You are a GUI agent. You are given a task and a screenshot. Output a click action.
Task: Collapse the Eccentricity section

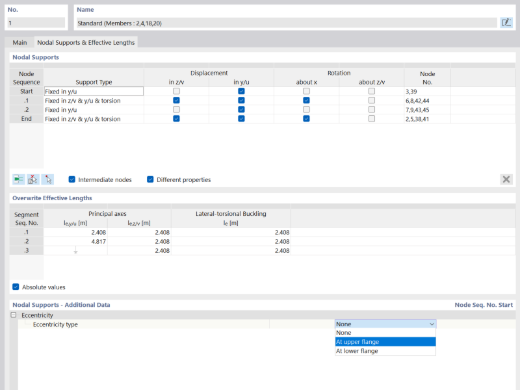pos(13,315)
